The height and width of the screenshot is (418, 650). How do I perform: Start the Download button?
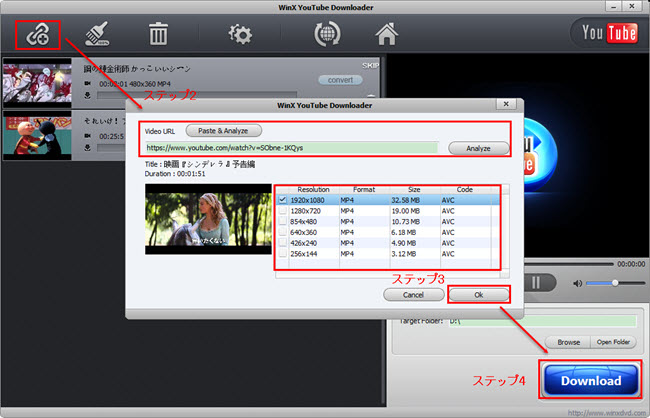pyautogui.click(x=591, y=380)
